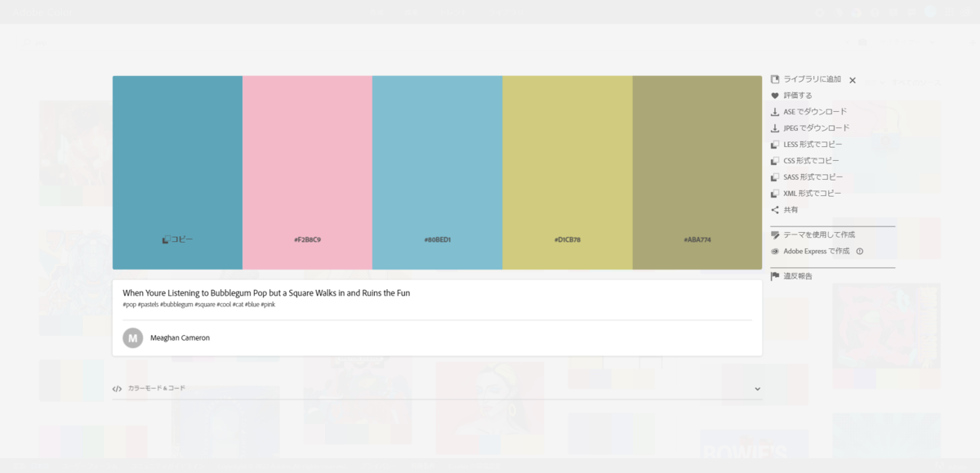Select the olive #ABA774 swatch
This screenshot has height=473, width=980.
697,172
